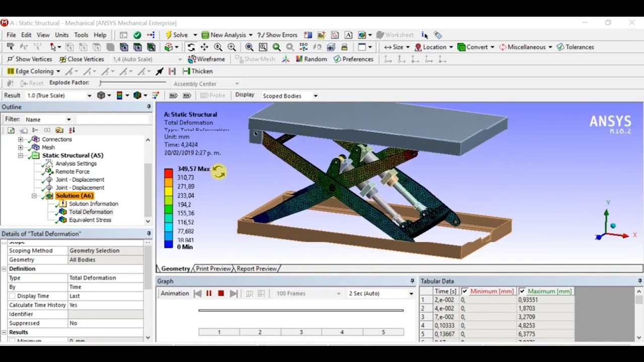Click the vector display arrows icon
Image resolution: width=644 pixels, height=362 pixels.
tap(155, 95)
